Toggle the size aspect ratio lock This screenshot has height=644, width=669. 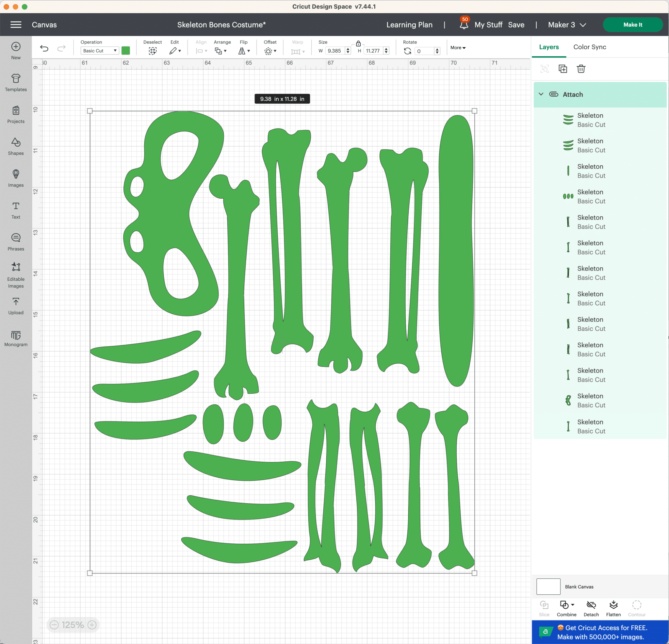(x=358, y=43)
